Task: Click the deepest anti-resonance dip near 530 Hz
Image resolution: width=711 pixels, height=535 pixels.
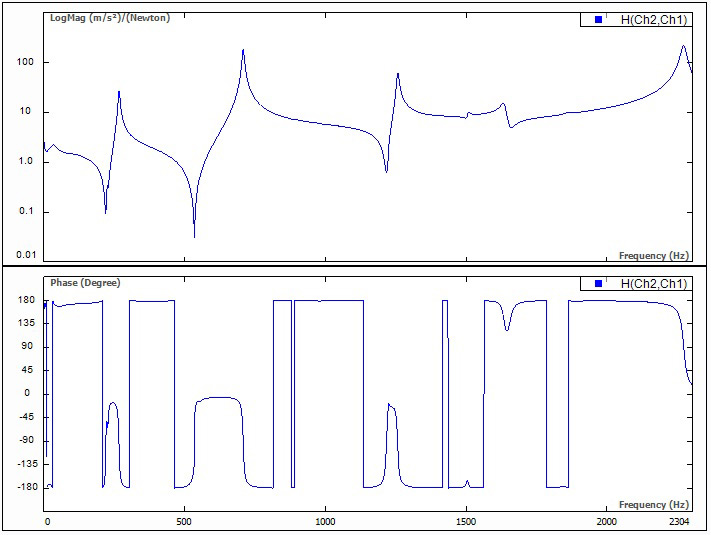Action: coord(194,235)
